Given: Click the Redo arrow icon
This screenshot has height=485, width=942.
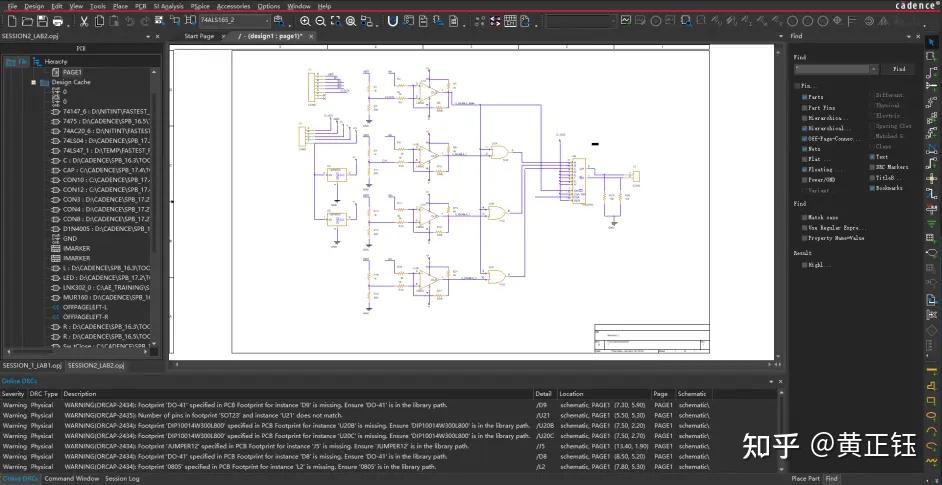Looking at the screenshot, I should (144, 21).
